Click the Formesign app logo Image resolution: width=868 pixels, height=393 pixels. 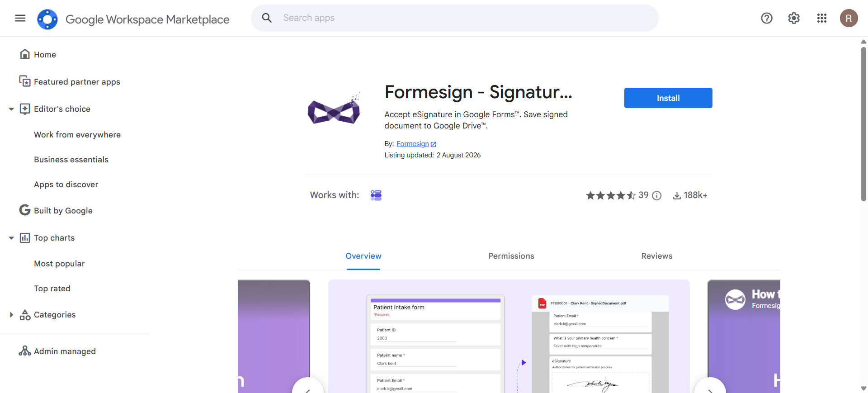coord(334,109)
